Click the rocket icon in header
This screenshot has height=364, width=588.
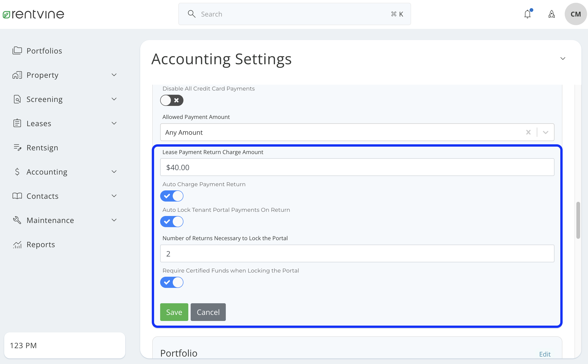click(551, 14)
